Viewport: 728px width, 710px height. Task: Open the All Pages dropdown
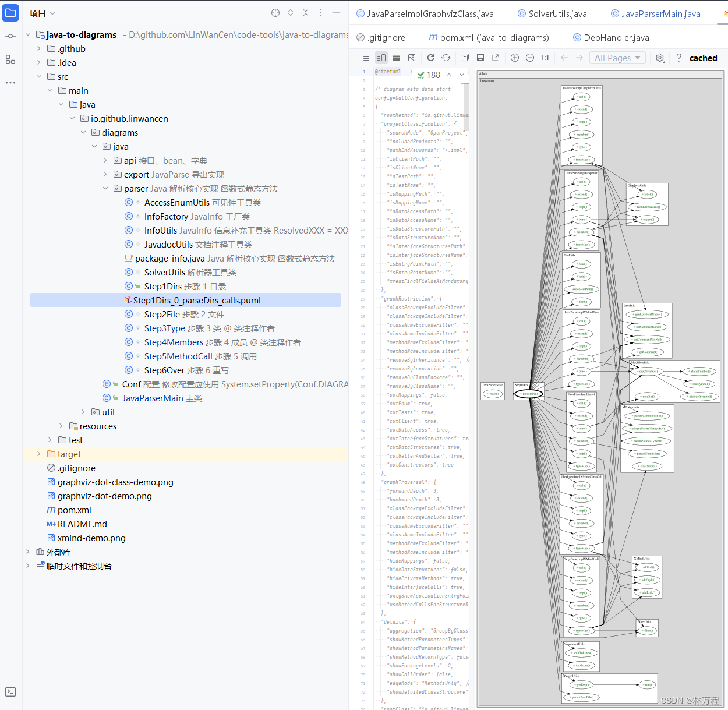tap(617, 58)
